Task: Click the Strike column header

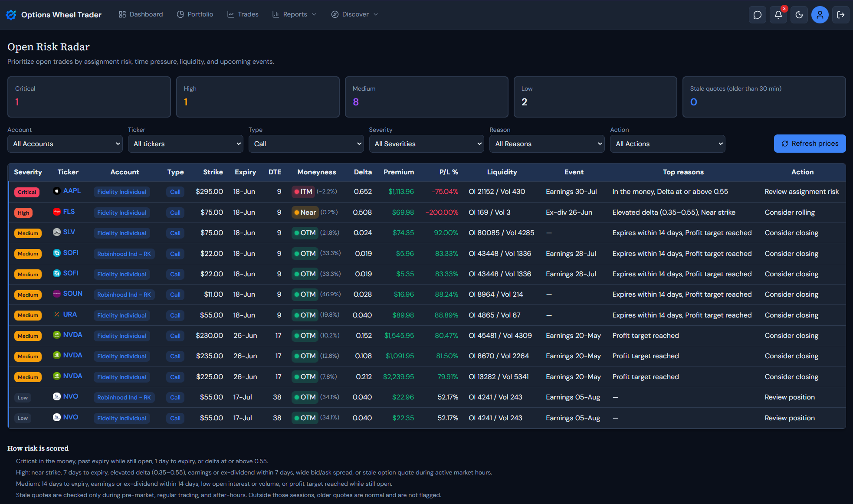Action: click(213, 172)
